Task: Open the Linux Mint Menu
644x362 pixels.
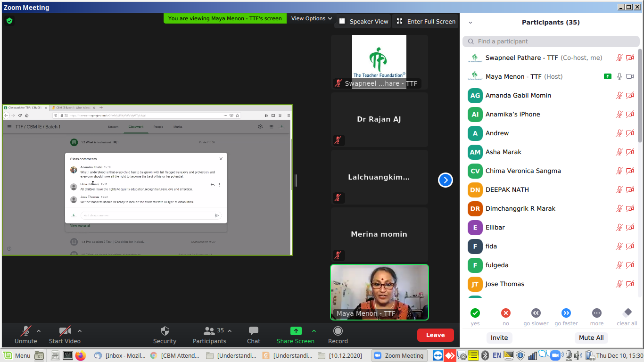Action: (18, 355)
